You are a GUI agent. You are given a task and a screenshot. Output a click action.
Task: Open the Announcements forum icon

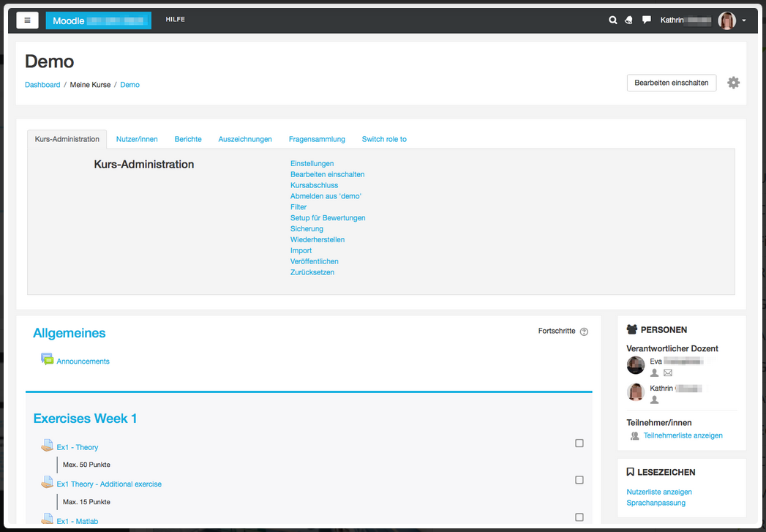[48, 360]
